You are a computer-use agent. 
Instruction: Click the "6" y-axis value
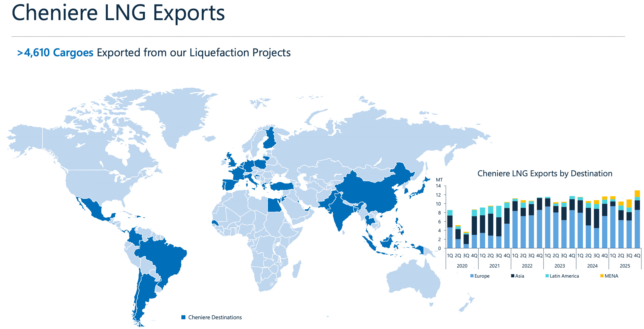tap(439, 222)
